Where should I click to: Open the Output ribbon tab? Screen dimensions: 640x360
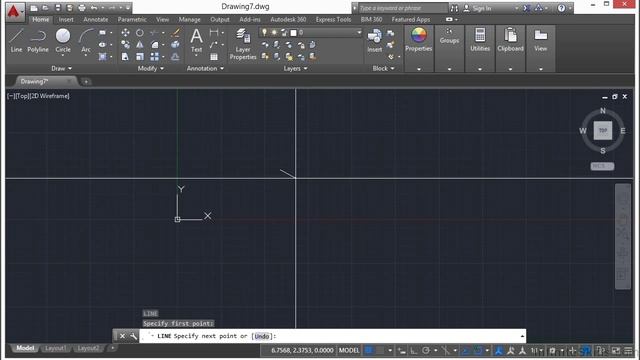(220, 19)
